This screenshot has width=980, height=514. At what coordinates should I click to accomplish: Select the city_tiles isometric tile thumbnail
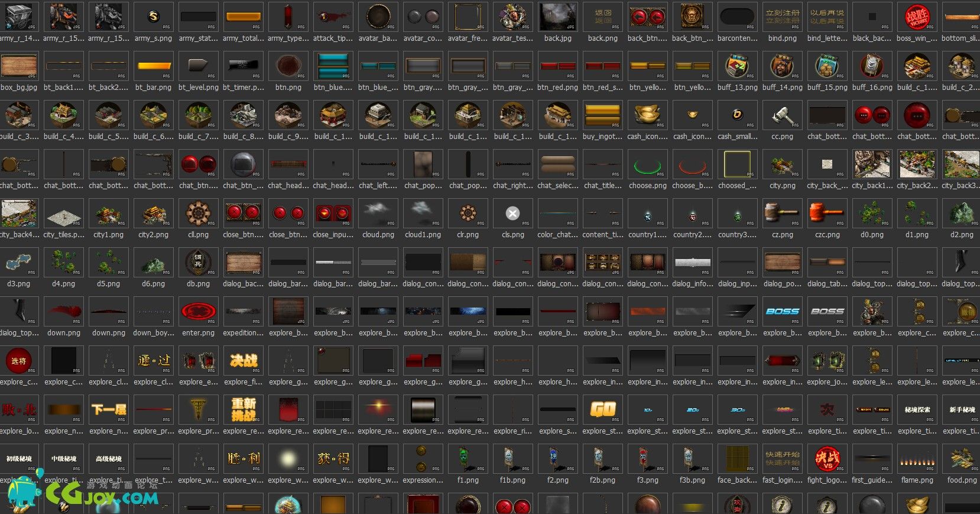point(64,213)
